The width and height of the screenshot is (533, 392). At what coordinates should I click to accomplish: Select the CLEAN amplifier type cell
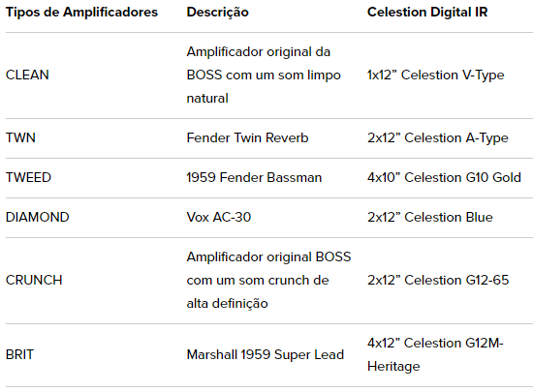click(27, 75)
